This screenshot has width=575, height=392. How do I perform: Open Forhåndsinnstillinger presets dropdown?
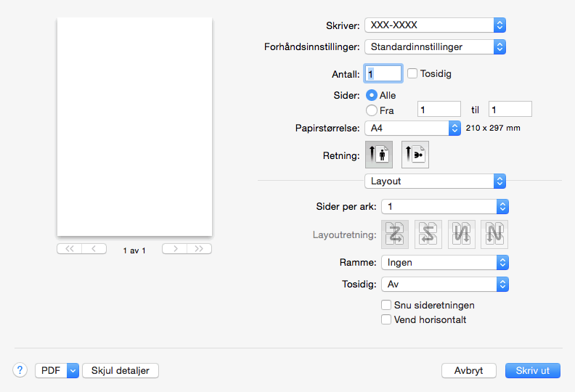coord(436,47)
